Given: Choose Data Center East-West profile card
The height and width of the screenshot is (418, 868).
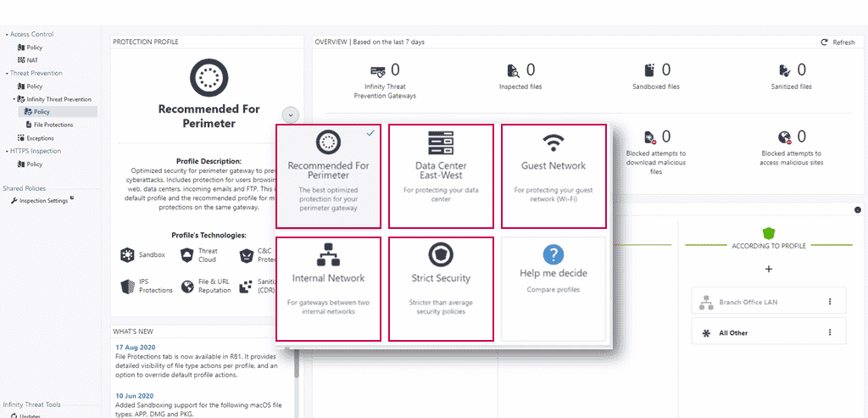Looking at the screenshot, I should tap(441, 176).
